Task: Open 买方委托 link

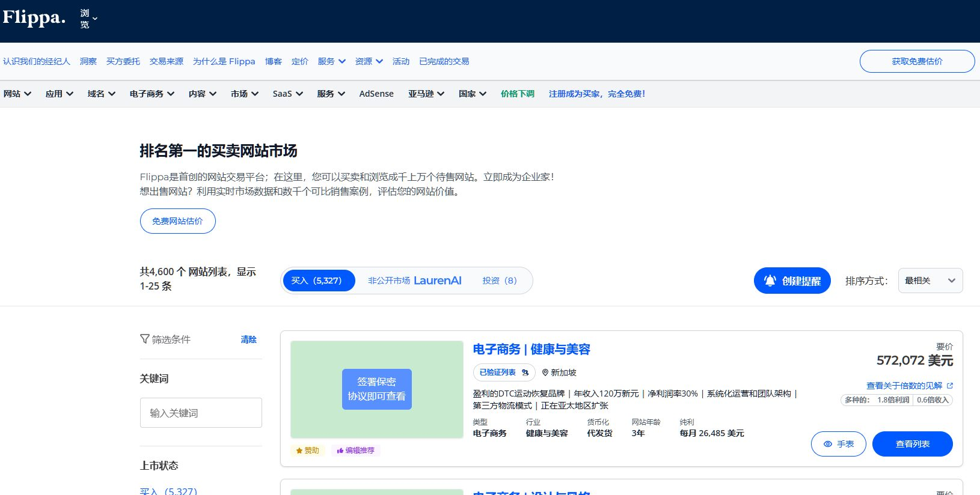Action: pos(123,61)
